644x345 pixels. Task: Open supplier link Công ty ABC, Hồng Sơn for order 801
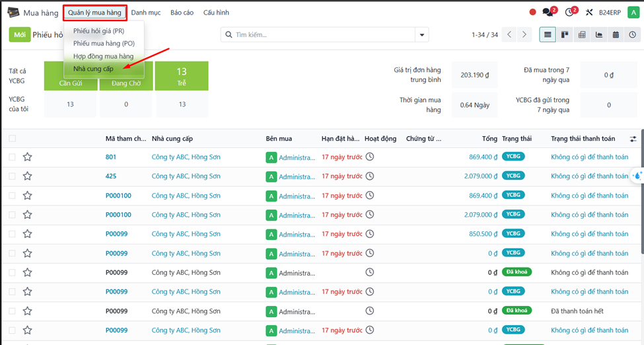186,157
